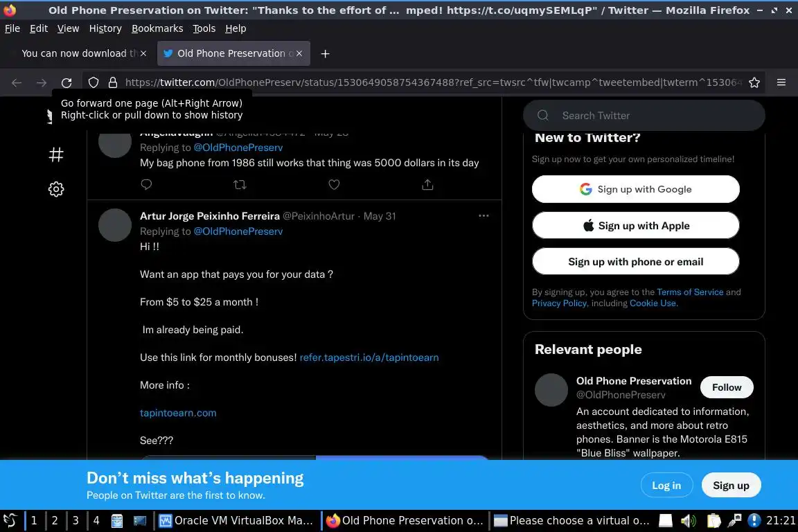Click Log in on bottom banner
Image resolution: width=798 pixels, height=532 pixels.
(666, 486)
